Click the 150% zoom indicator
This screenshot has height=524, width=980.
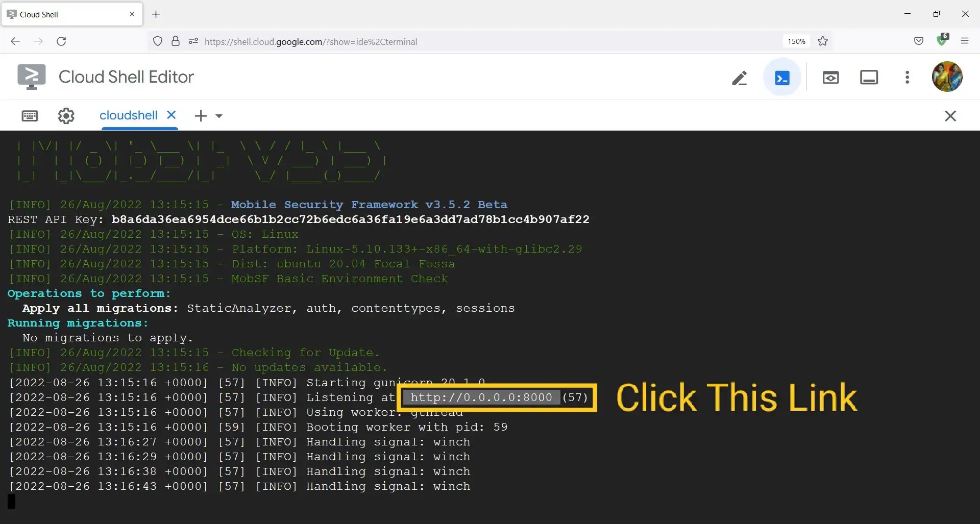[796, 41]
